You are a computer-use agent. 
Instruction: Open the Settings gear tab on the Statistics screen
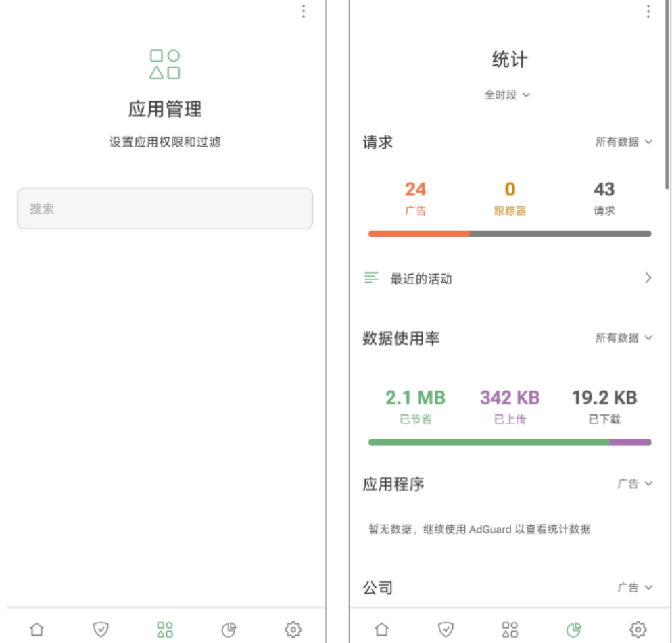click(638, 629)
